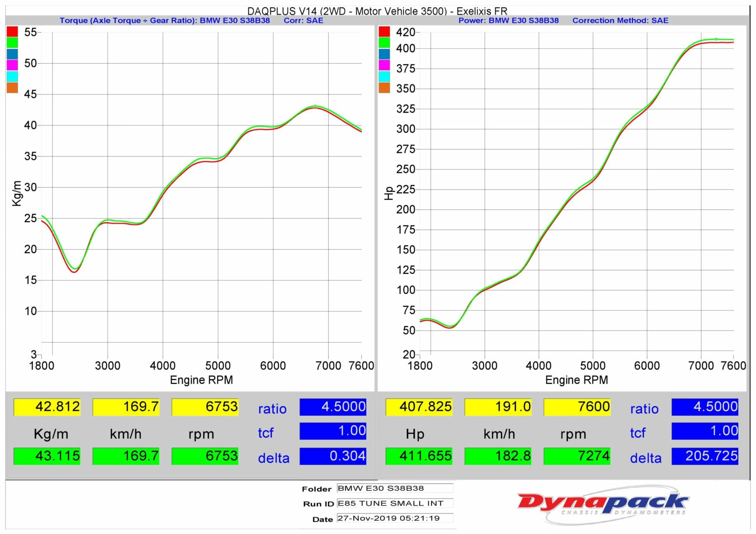
Task: Click red run swatch on power graph
Action: 384,31
